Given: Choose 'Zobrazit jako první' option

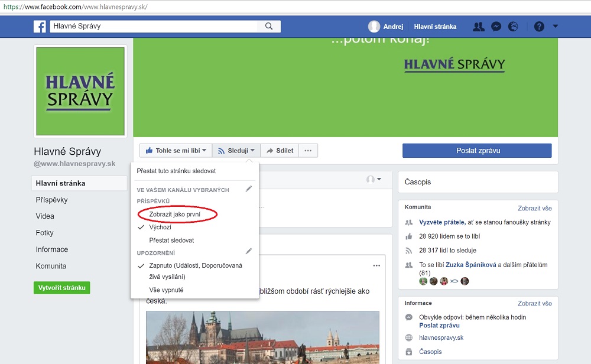Looking at the screenshot, I should click(174, 214).
